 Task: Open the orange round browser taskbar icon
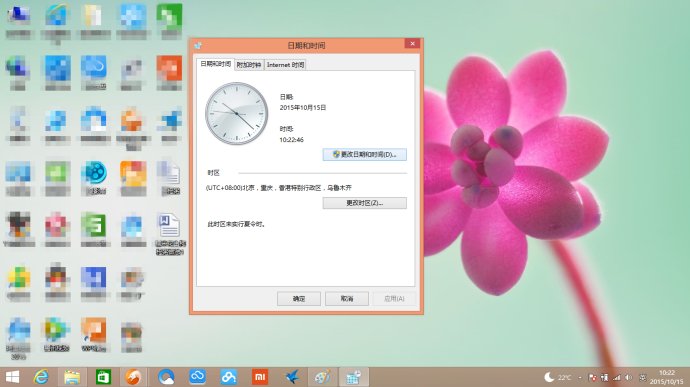tap(133, 377)
